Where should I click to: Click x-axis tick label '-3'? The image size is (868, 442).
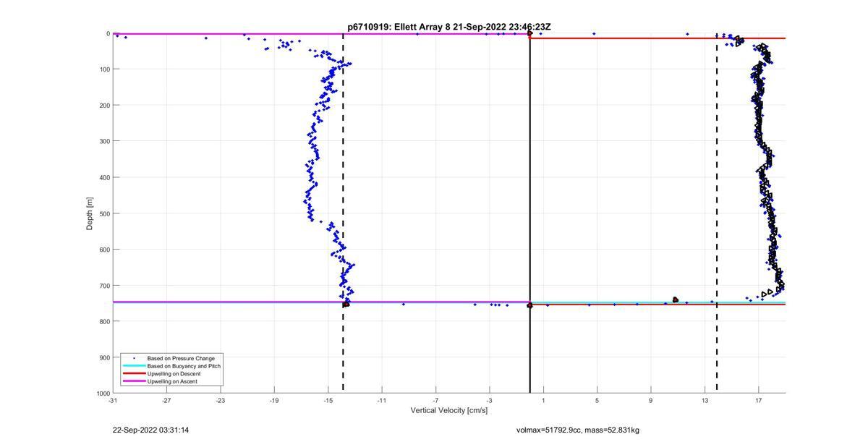click(489, 400)
